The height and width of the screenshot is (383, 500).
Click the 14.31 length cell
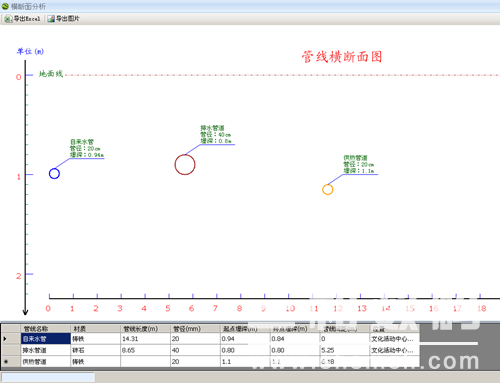click(146, 339)
